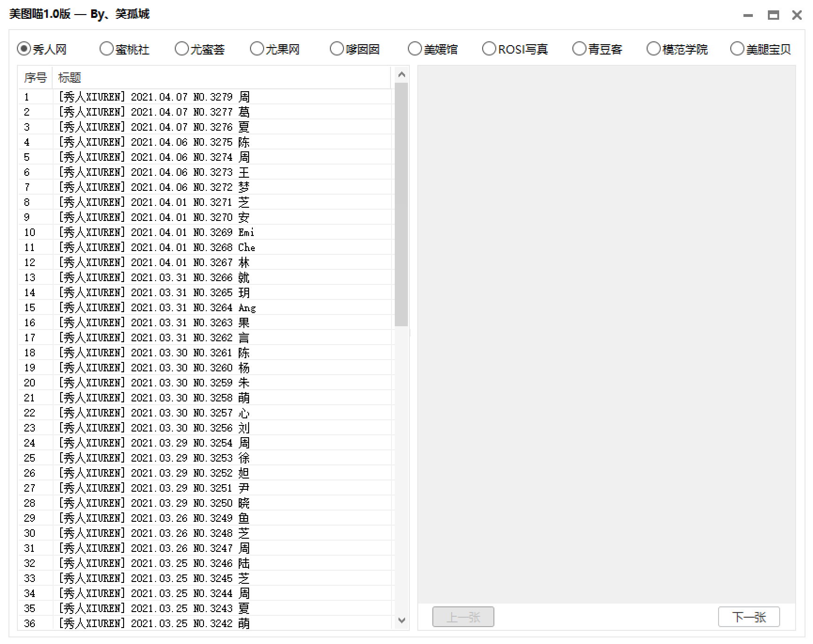Screen dimensions: 813x644
Task: Click the vertical scrollbar thumb of the list
Action: click(401, 204)
